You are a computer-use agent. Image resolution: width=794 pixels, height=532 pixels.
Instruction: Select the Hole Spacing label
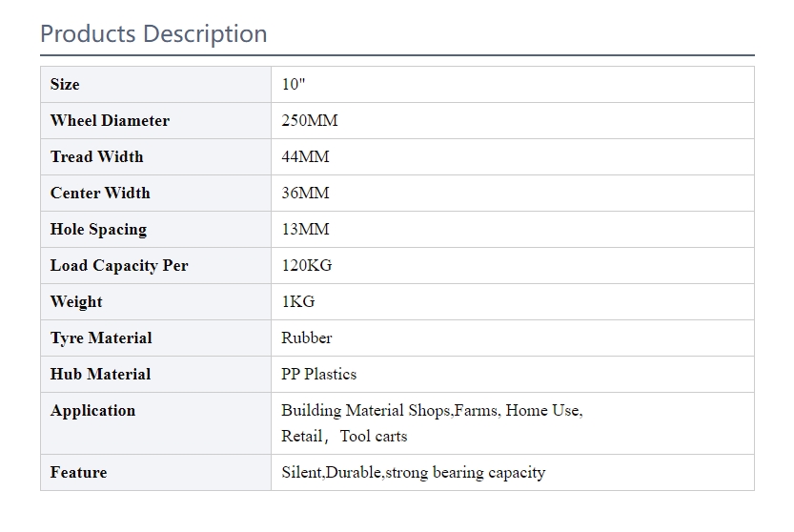(98, 230)
